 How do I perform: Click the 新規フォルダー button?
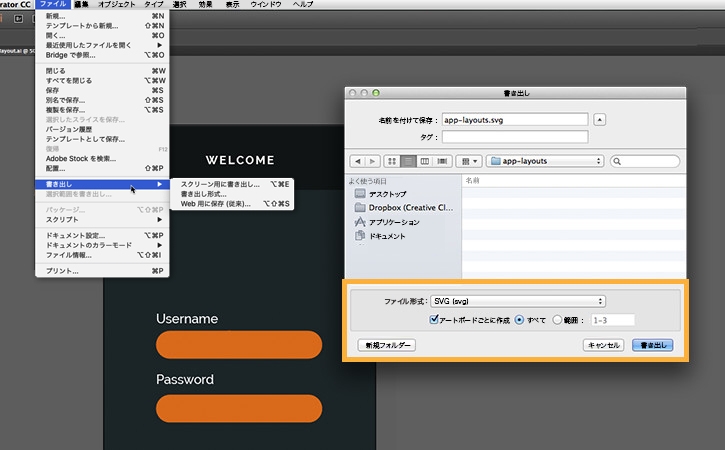point(387,345)
